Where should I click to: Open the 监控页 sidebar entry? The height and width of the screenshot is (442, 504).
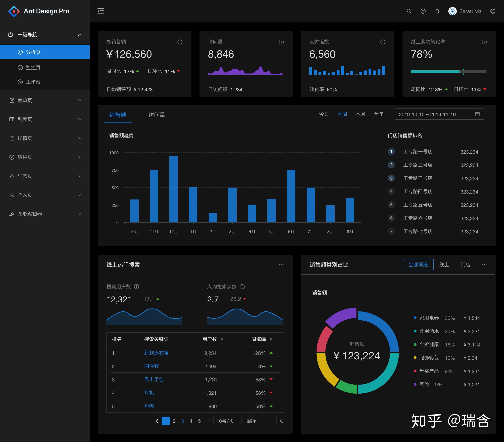33,67
